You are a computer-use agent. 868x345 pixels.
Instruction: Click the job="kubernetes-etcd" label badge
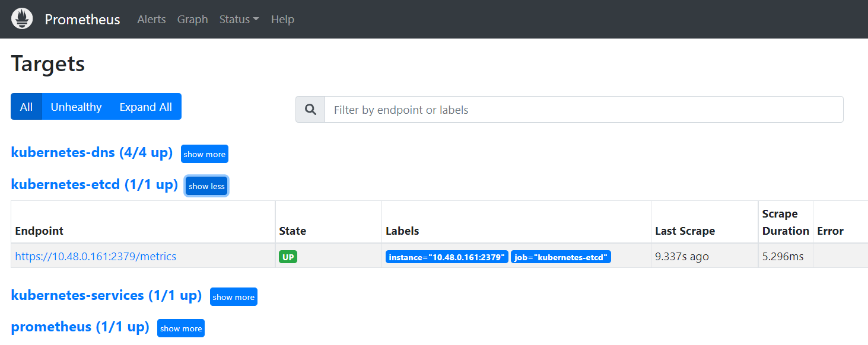tap(560, 257)
